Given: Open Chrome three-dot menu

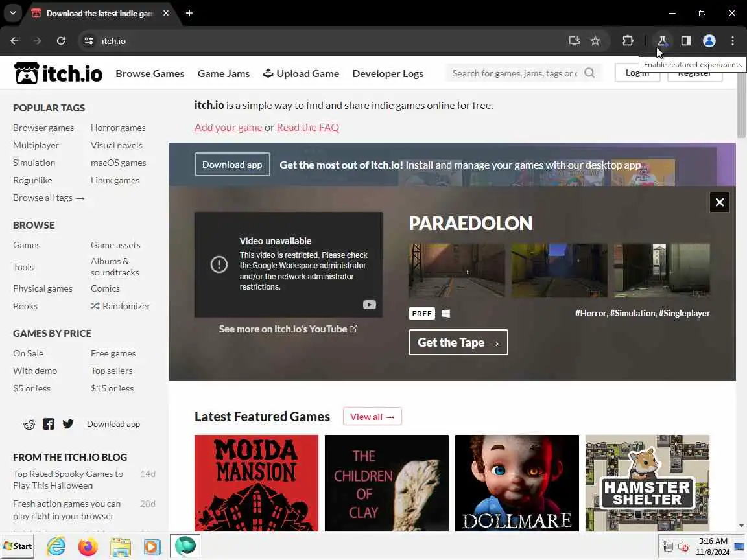Looking at the screenshot, I should [733, 41].
